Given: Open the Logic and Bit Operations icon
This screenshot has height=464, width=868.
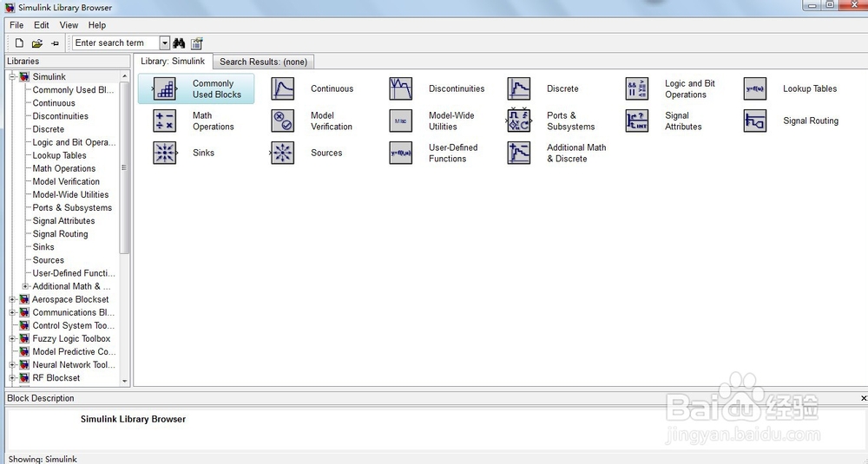Looking at the screenshot, I should (x=636, y=88).
